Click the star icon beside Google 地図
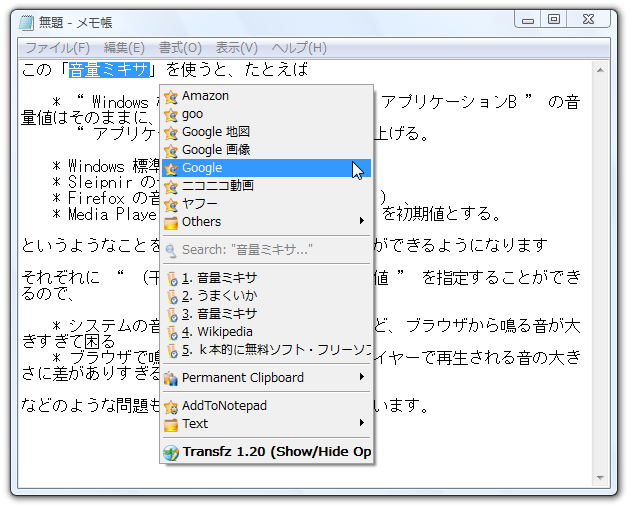Image resolution: width=629 pixels, height=508 pixels. point(171,133)
